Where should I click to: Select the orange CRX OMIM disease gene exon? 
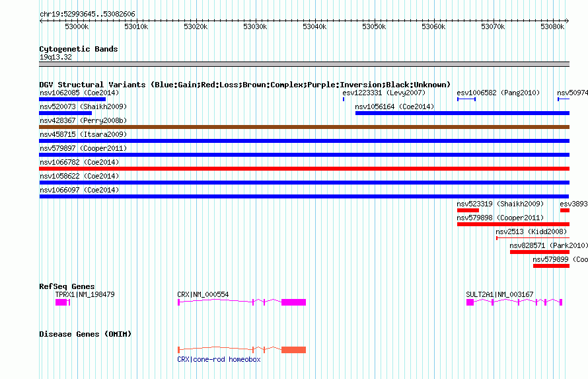(x=293, y=350)
